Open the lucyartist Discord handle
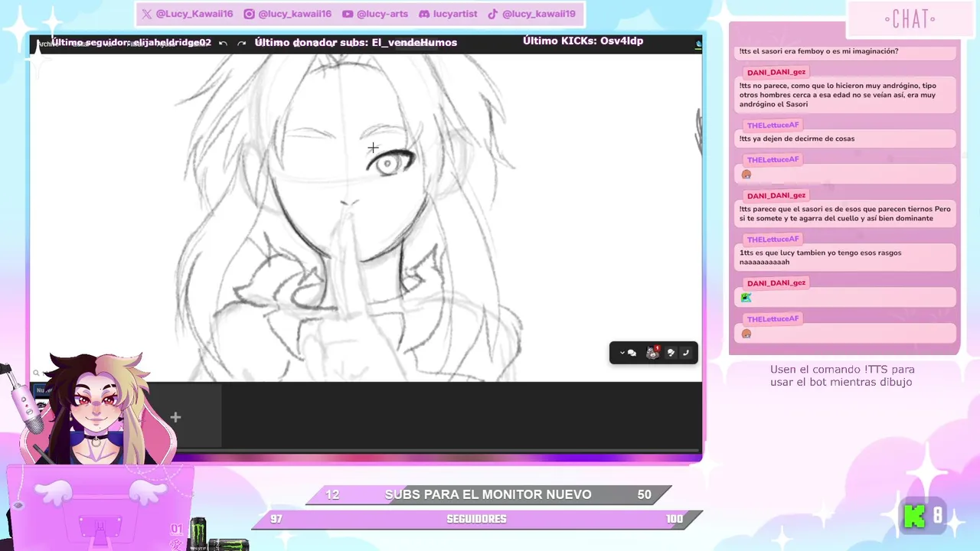980x551 pixels. point(455,14)
